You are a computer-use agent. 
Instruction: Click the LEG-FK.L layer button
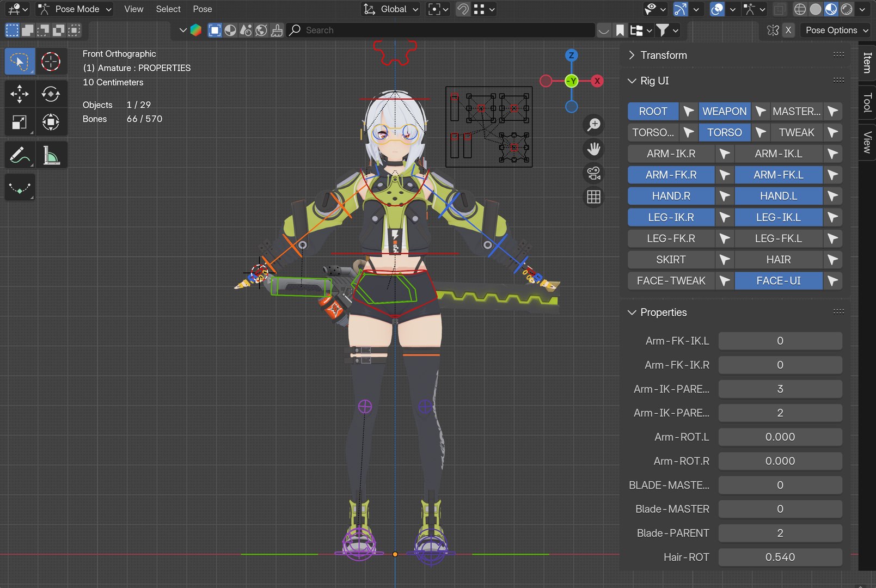[779, 238]
